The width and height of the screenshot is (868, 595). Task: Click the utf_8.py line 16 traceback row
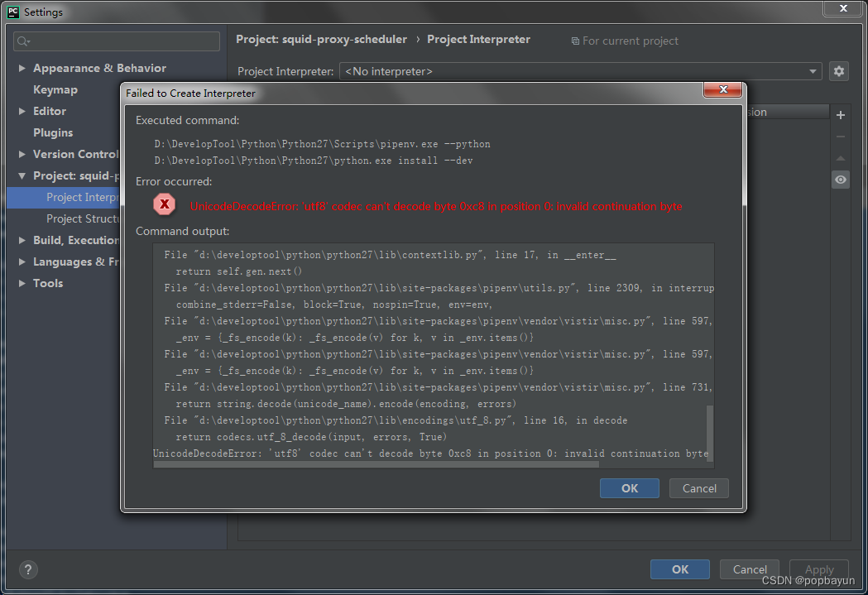[396, 420]
